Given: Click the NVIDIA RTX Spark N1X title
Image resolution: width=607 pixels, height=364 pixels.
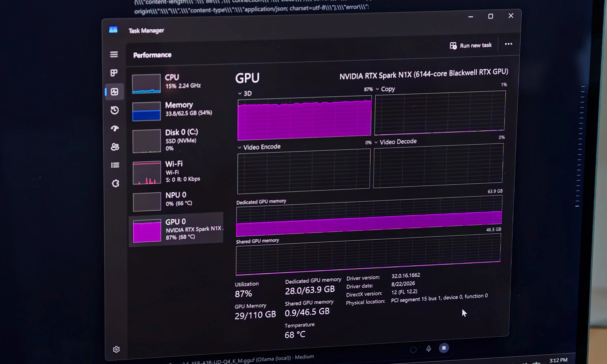Looking at the screenshot, I should (424, 74).
